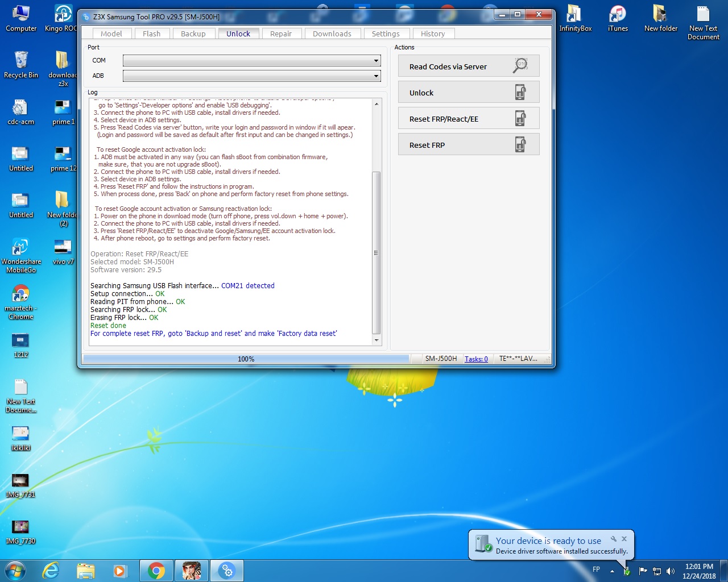Open File Explorer taskbar icon
Viewport: 728px width, 582px height.
coord(85,571)
